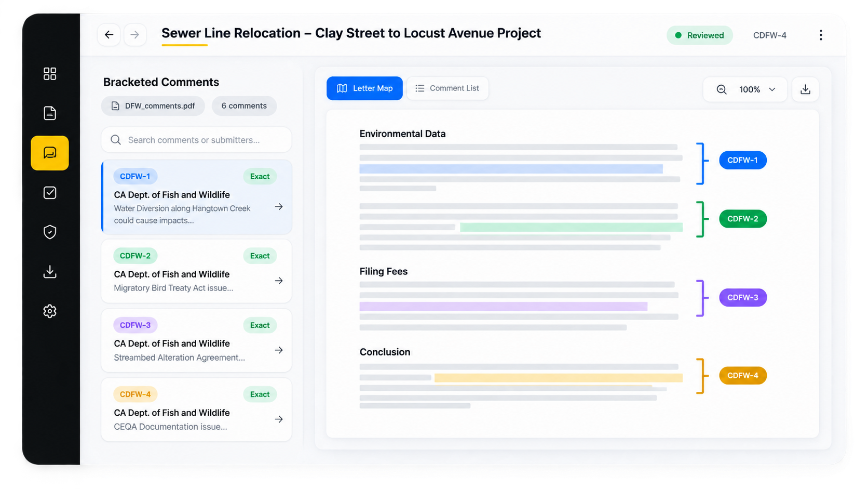Image resolution: width=868 pixels, height=489 pixels.
Task: Open the sidebar download icon
Action: pos(50,272)
